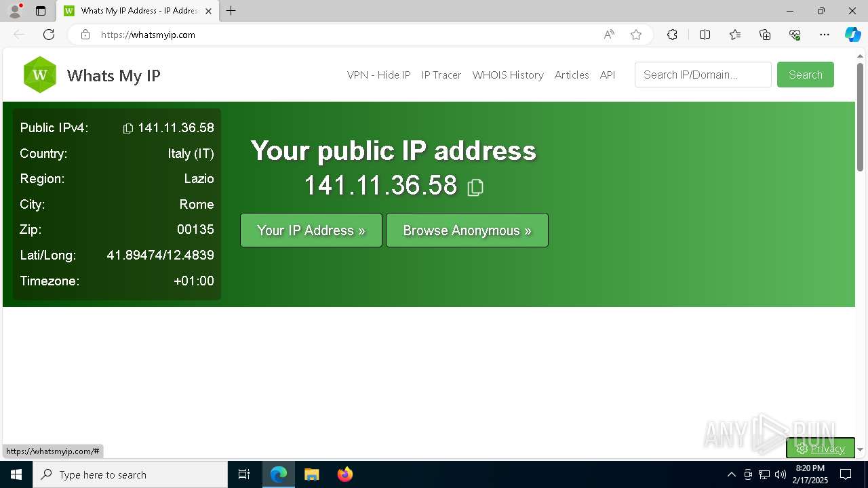Click the taskbar search box
This screenshot has height=488, width=868.
coord(130,474)
